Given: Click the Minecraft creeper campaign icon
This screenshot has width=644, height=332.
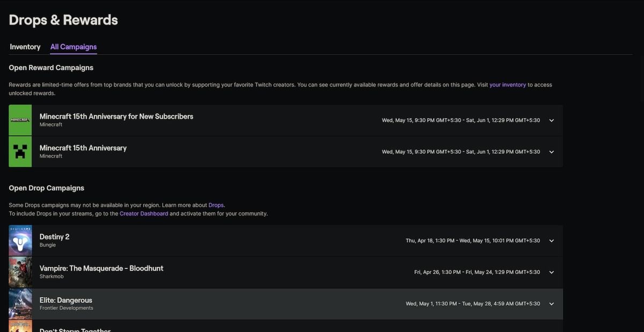Looking at the screenshot, I should coord(20,151).
